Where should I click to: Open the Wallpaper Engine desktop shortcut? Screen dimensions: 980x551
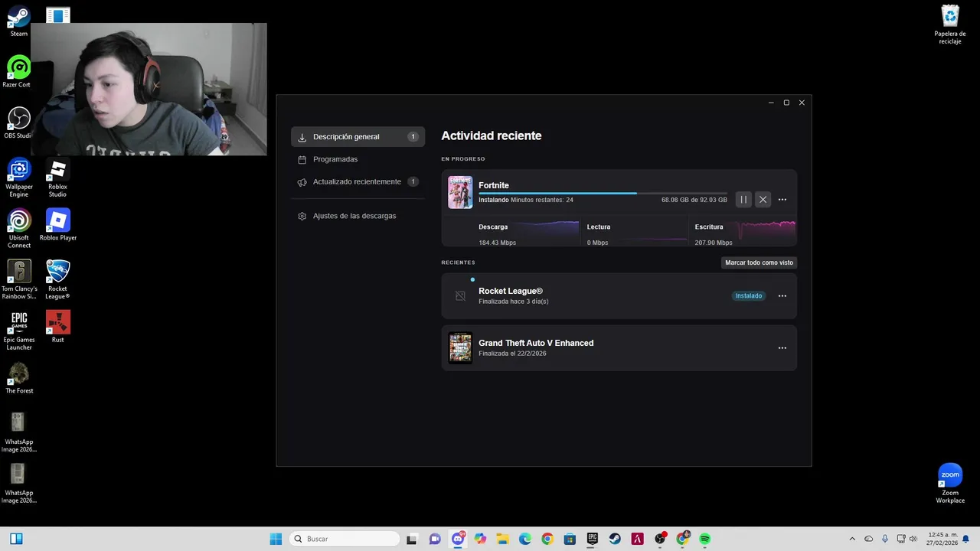tap(19, 178)
